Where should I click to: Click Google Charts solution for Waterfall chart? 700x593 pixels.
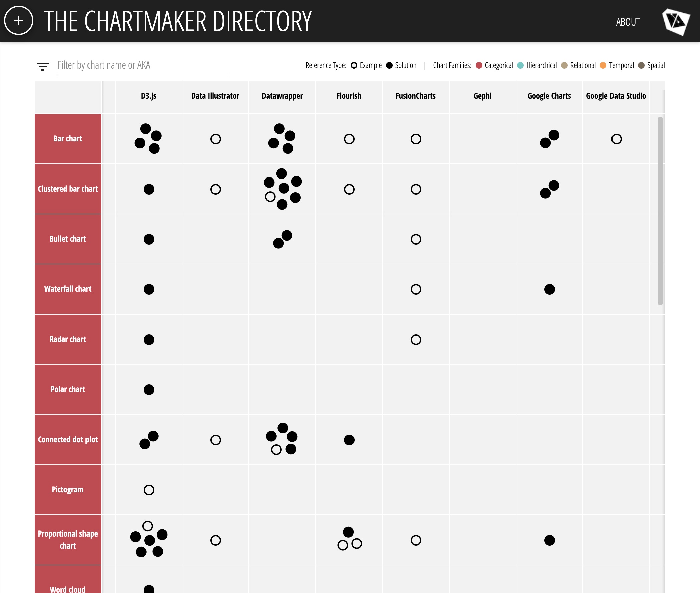click(549, 289)
